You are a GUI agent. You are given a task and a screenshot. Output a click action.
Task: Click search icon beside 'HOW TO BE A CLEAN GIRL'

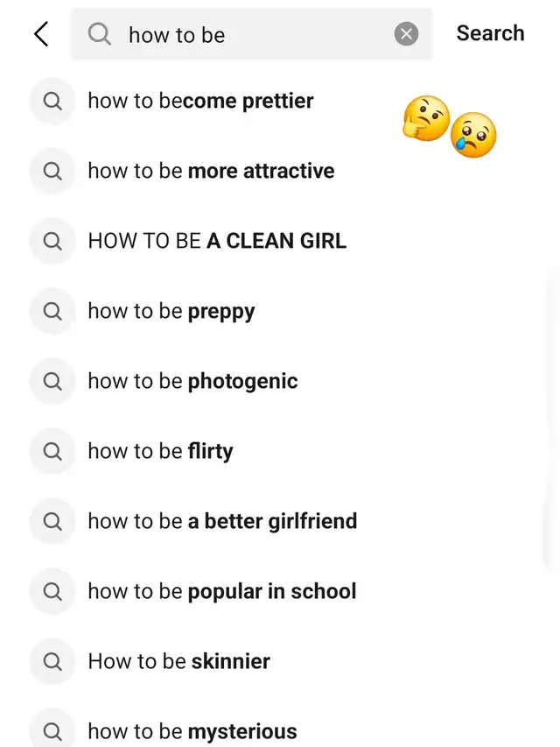coord(52,241)
